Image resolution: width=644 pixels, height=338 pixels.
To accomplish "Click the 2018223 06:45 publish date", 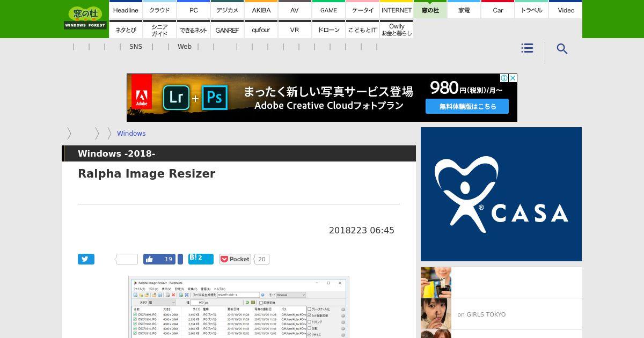I will click(362, 230).
